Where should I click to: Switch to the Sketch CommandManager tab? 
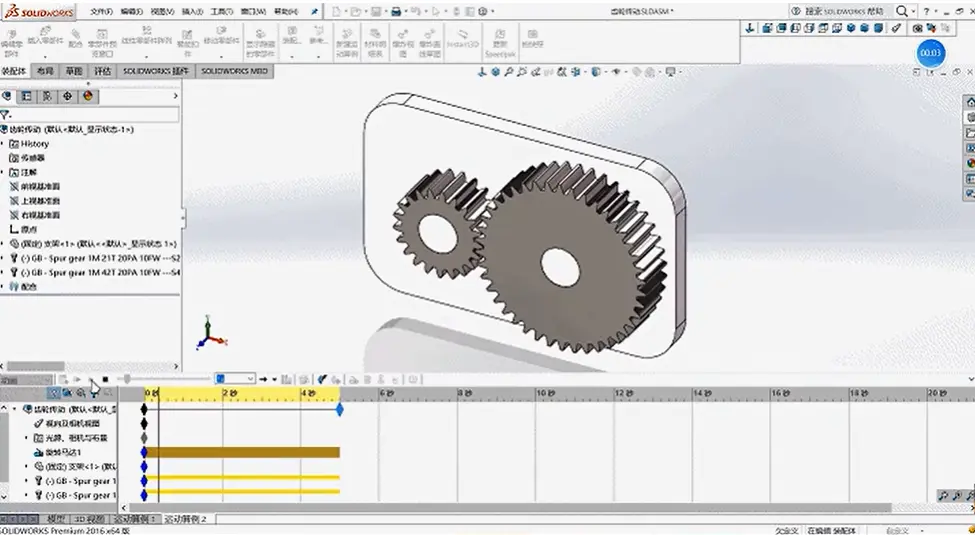click(74, 71)
